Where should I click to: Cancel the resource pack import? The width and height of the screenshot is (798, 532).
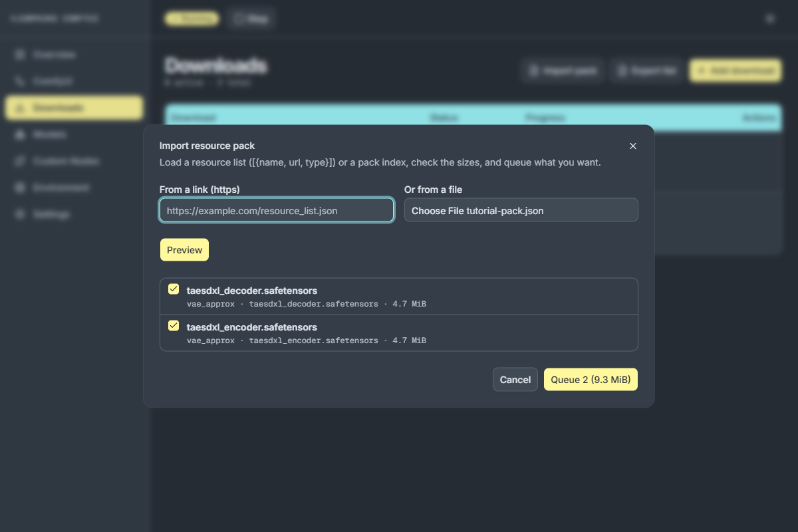pyautogui.click(x=515, y=380)
